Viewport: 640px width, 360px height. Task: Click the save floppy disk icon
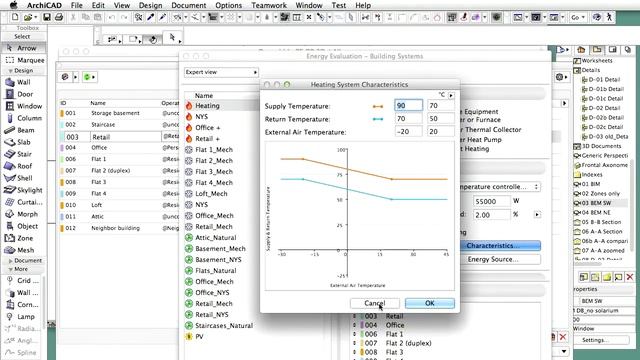pyautogui.click(x=47, y=17)
